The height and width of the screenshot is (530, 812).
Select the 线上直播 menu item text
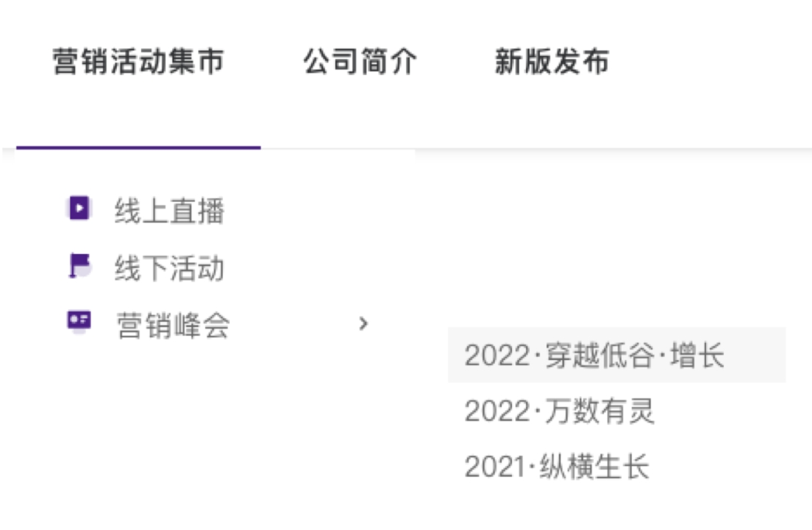tap(169, 212)
